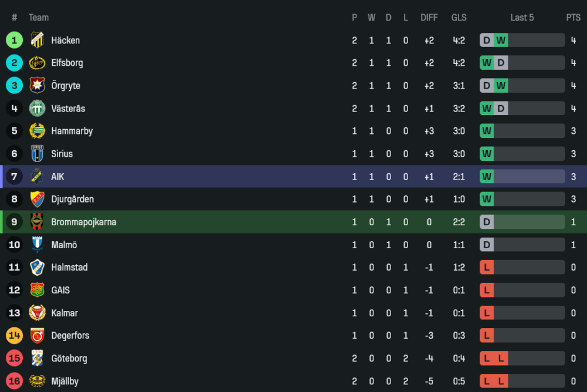
Task: Click the Hammarby club crest icon
Action: coord(37,131)
